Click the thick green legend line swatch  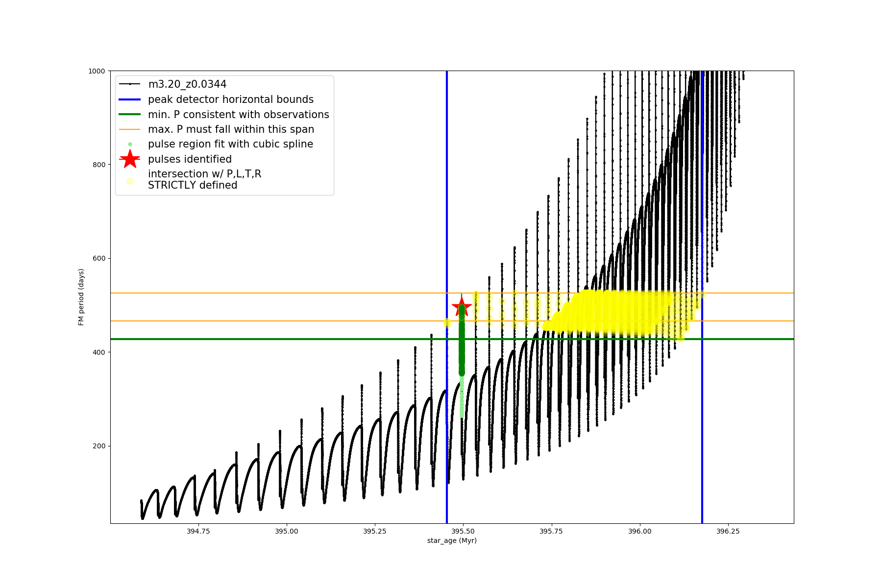coord(130,115)
